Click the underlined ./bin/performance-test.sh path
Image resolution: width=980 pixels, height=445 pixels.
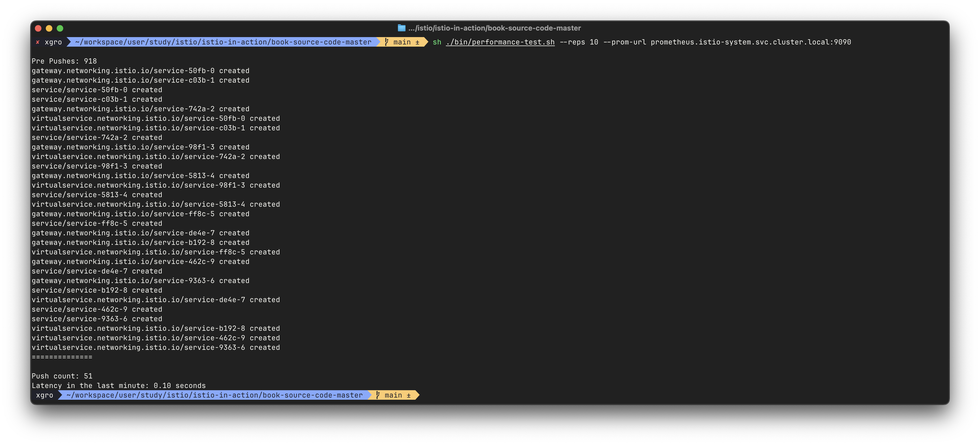click(x=500, y=42)
